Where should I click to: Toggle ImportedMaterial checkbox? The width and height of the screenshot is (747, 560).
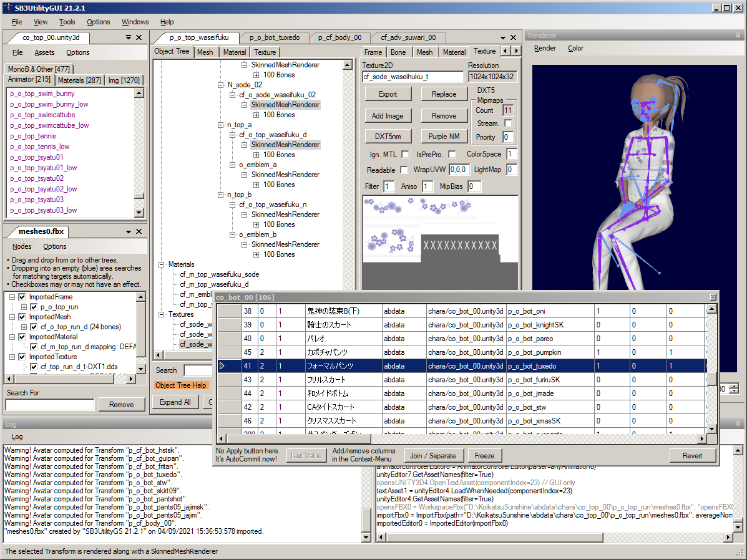point(22,337)
